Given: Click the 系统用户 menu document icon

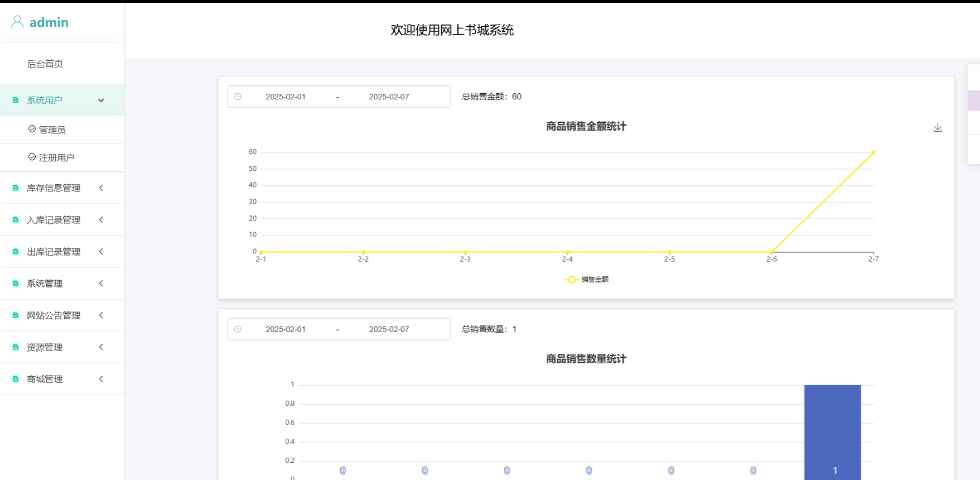Looking at the screenshot, I should point(16,100).
